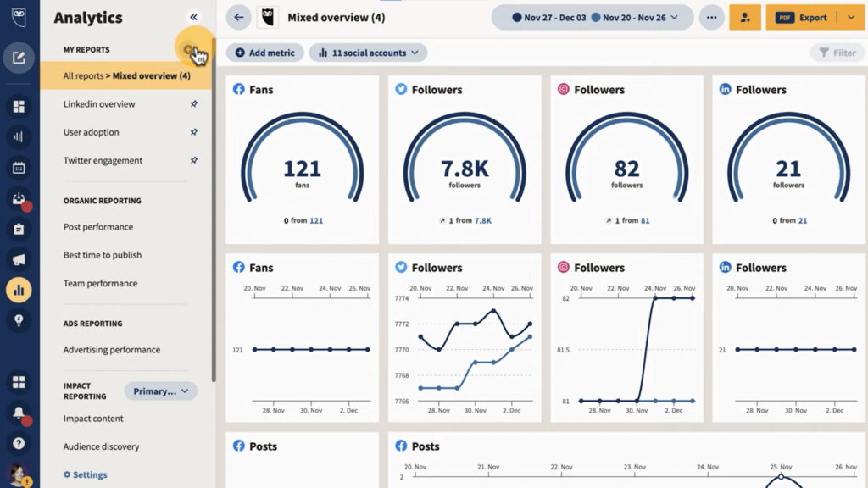
Task: Export the report as PDF
Action: [802, 17]
